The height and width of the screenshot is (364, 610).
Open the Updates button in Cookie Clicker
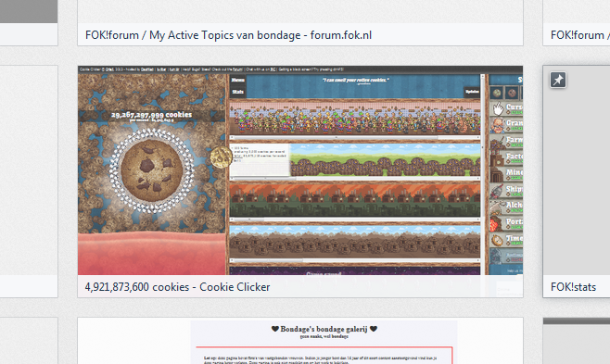coord(472,92)
